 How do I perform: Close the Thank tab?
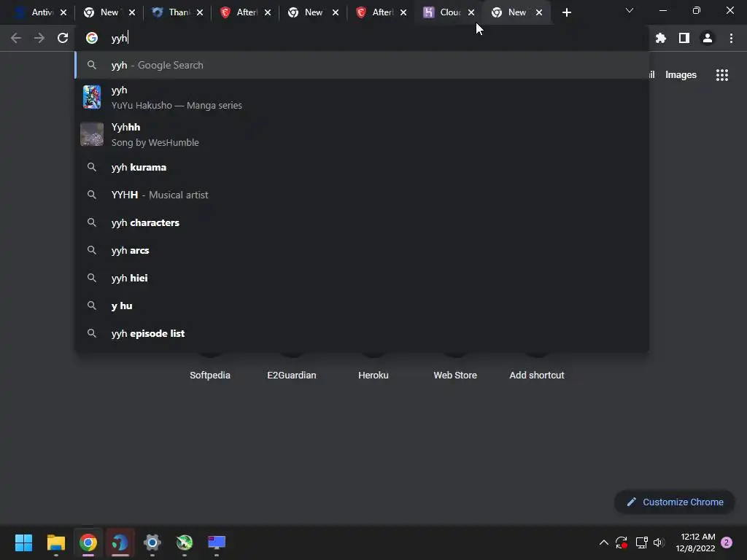click(200, 12)
